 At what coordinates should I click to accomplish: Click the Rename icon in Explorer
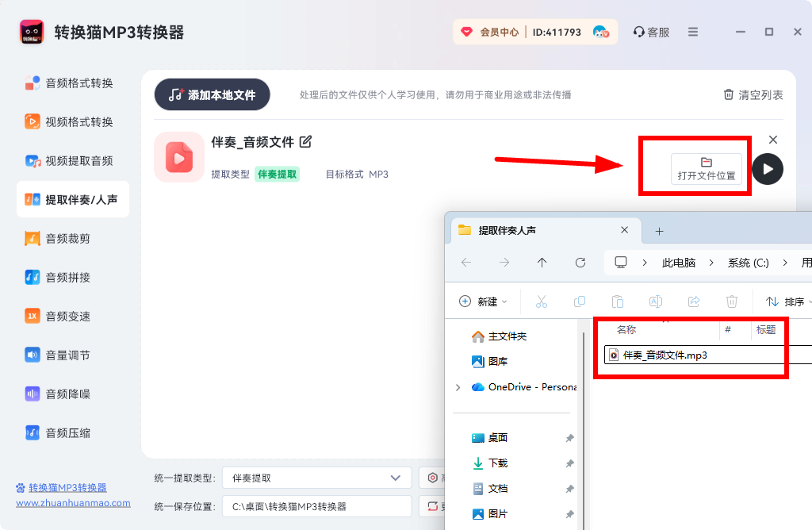656,301
